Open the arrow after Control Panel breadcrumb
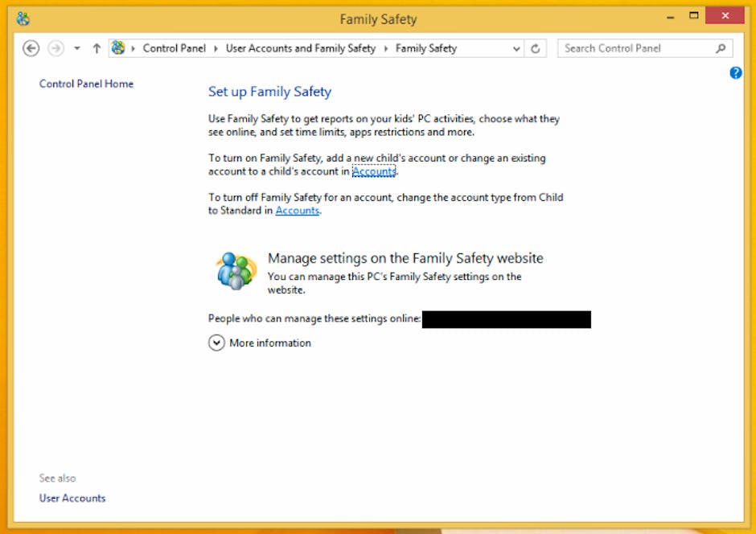756x534 pixels. [216, 48]
